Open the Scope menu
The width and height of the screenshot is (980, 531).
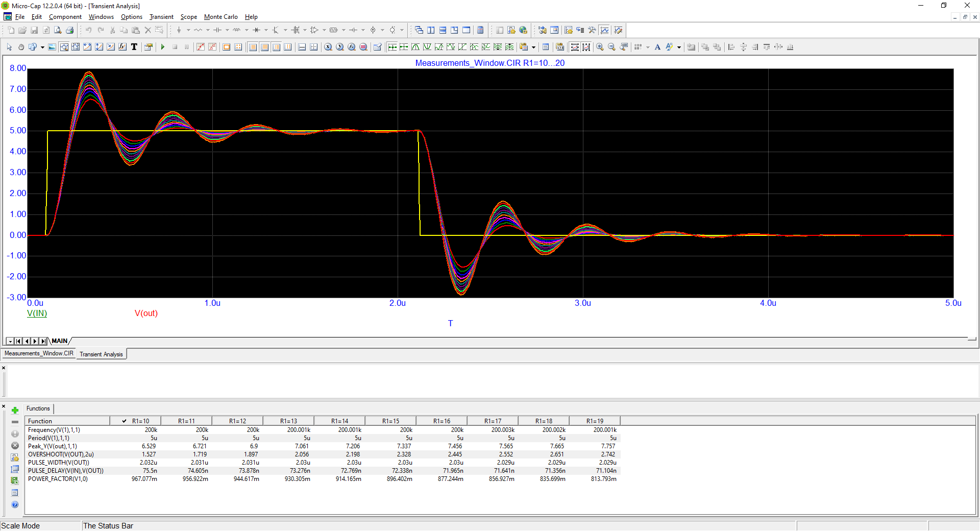pos(188,17)
